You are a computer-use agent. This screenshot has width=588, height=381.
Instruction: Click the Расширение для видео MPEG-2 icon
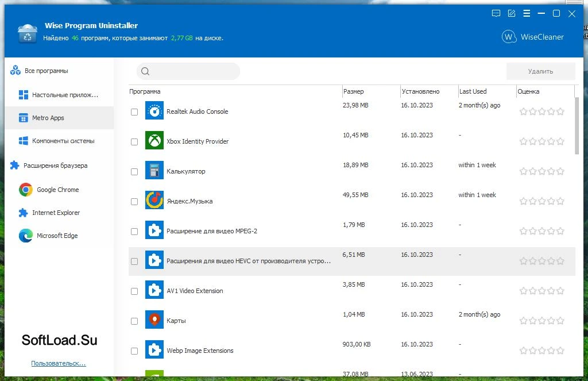tap(154, 230)
